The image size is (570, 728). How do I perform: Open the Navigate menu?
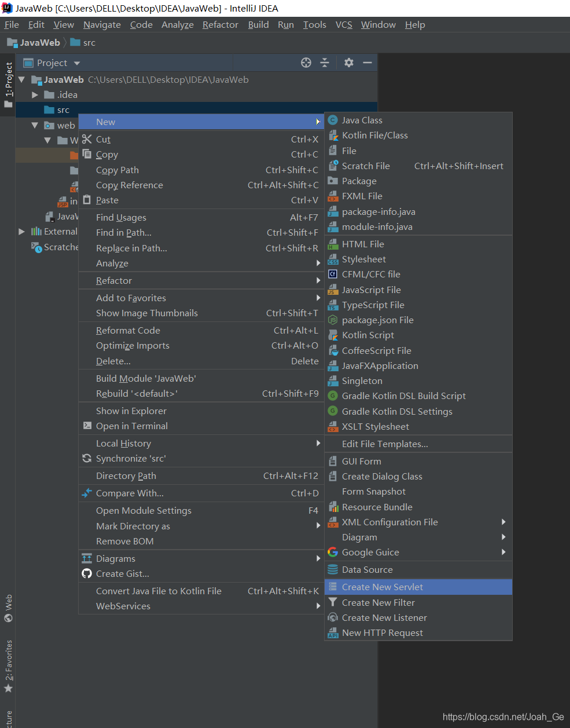(x=102, y=24)
